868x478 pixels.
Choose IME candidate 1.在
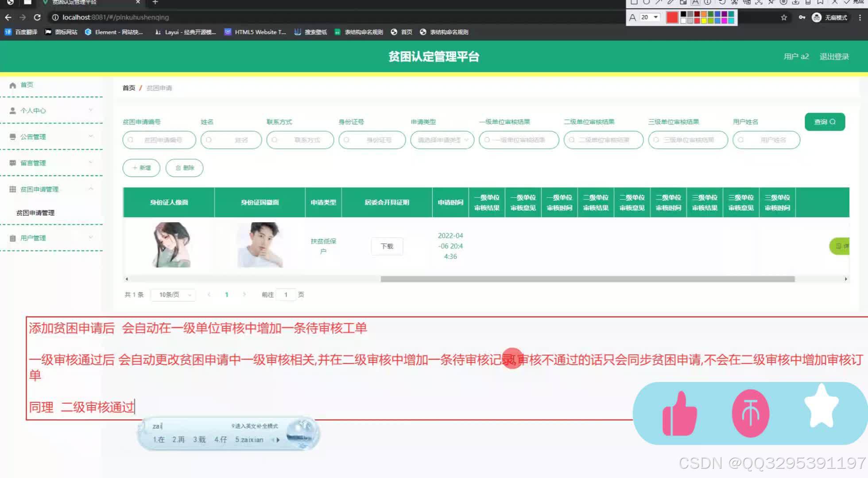coord(159,439)
